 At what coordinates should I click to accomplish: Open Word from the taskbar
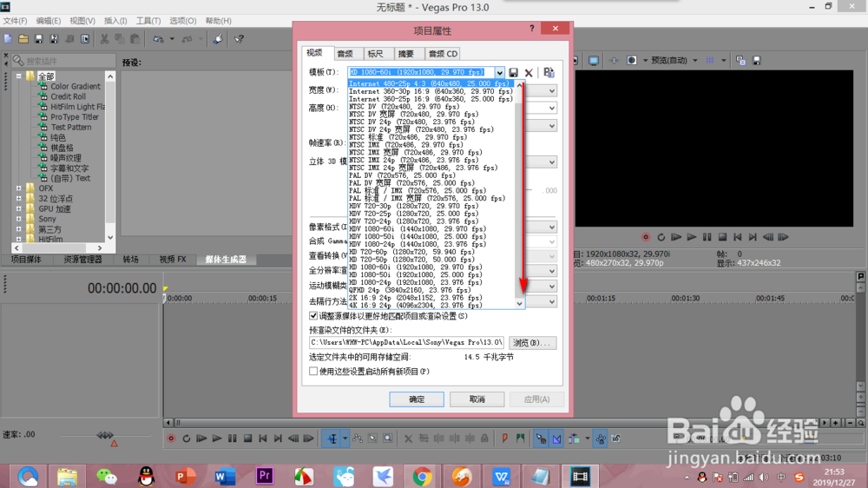click(225, 476)
